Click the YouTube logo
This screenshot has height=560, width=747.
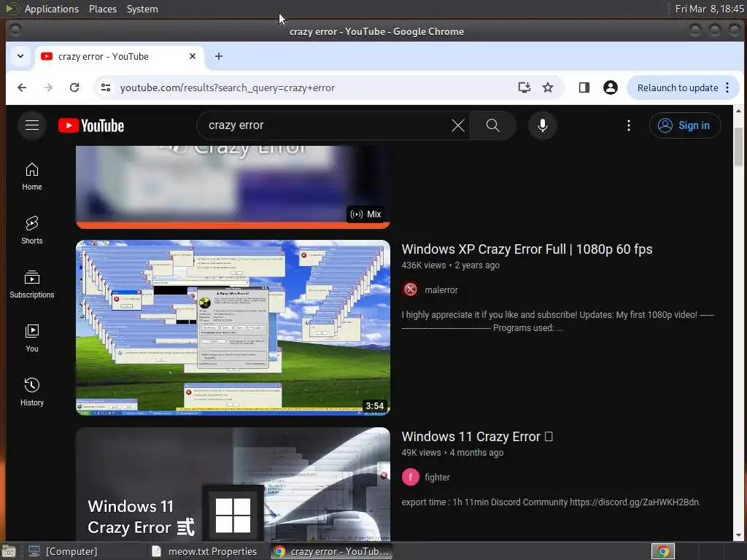click(x=91, y=125)
